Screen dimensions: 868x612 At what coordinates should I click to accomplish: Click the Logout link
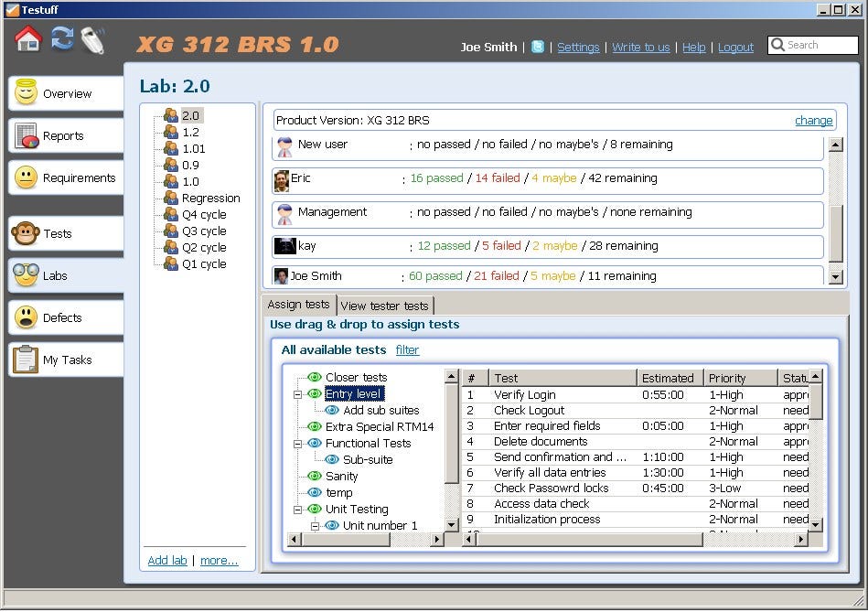735,47
